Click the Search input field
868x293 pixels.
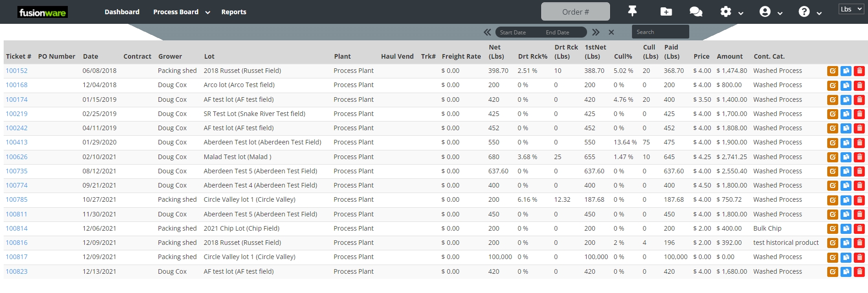click(660, 32)
